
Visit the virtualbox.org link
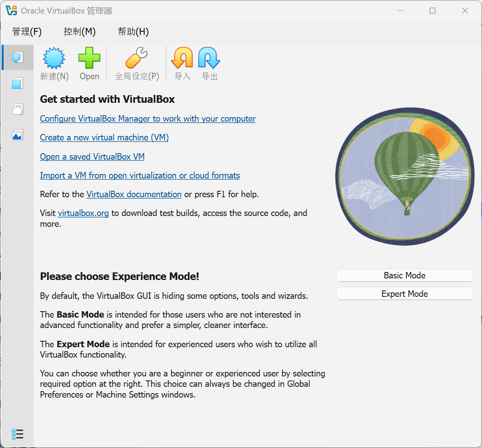[83, 213]
